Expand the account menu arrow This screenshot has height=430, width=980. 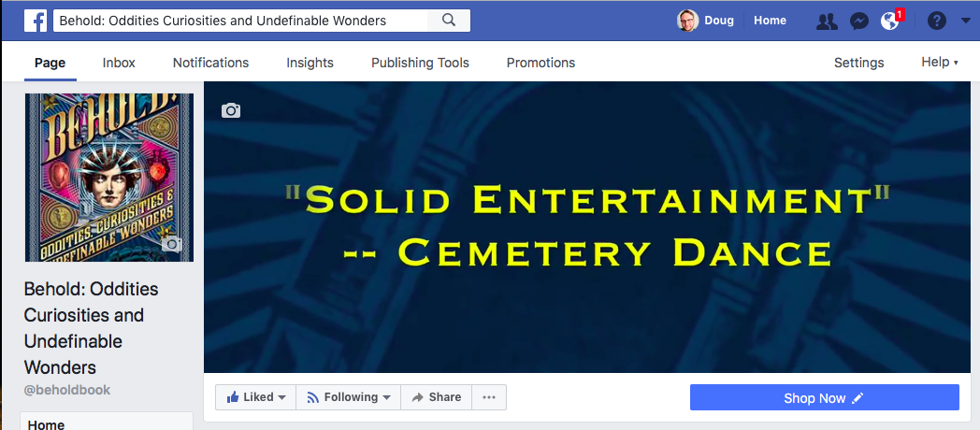(966, 21)
